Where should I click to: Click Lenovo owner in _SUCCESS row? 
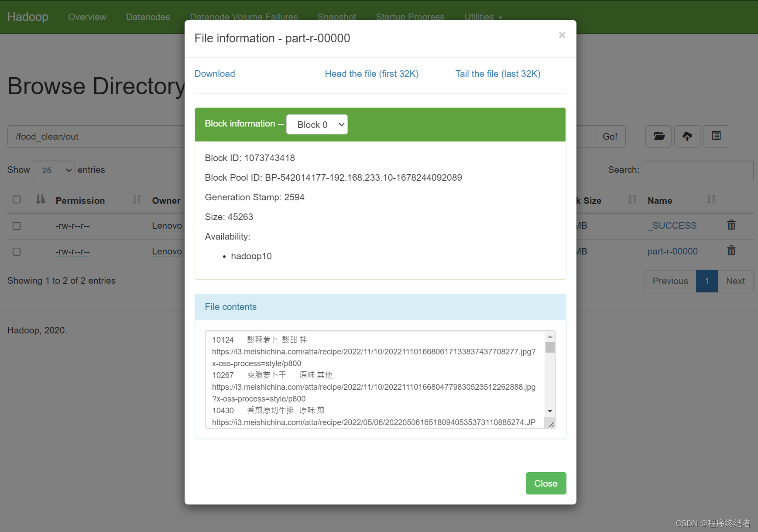coord(167,226)
